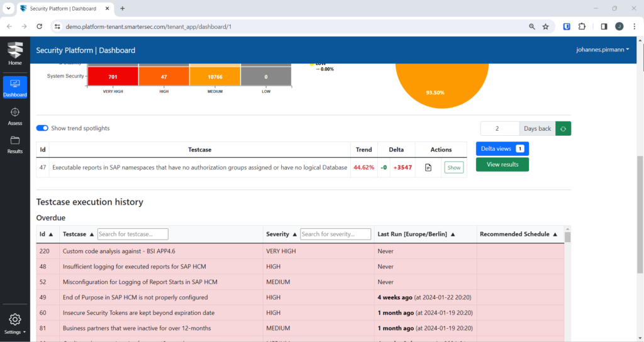Click the orange HIGH 47 bar
Viewport: 644px width, 342px height.
point(164,77)
